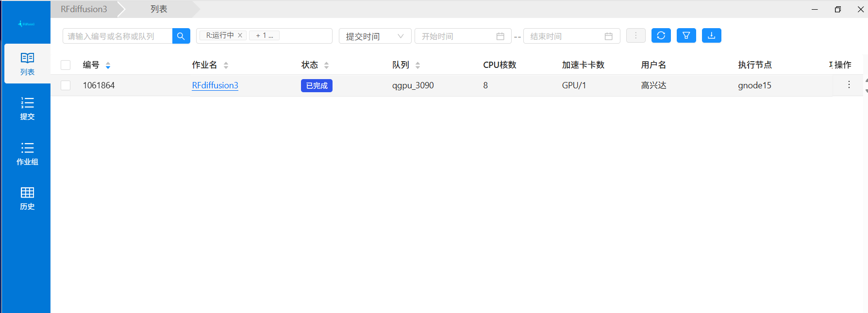Click the 已完成 status badge
Viewport: 868px width, 313px height.
[x=317, y=85]
